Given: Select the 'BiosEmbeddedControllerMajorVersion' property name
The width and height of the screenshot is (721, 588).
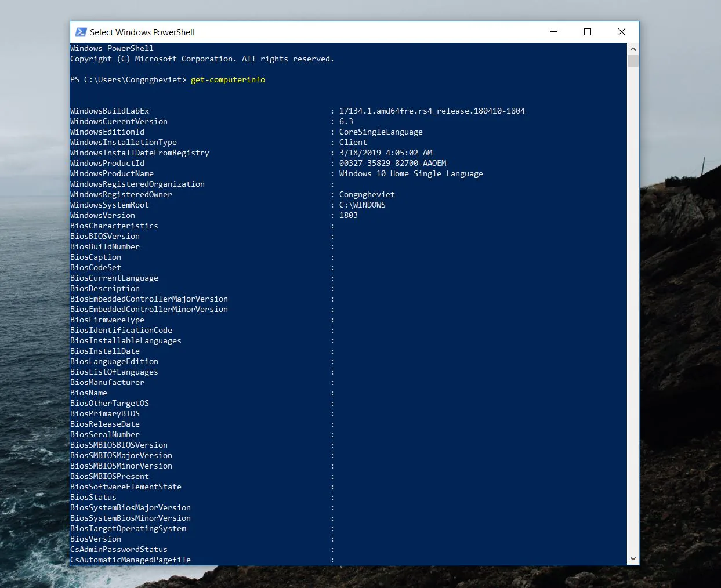Looking at the screenshot, I should pyautogui.click(x=149, y=299).
